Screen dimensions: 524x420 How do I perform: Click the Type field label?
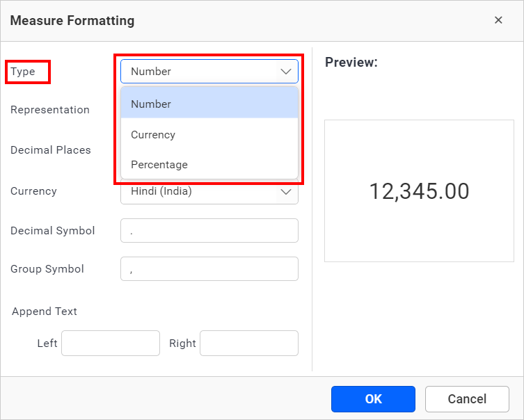point(22,72)
